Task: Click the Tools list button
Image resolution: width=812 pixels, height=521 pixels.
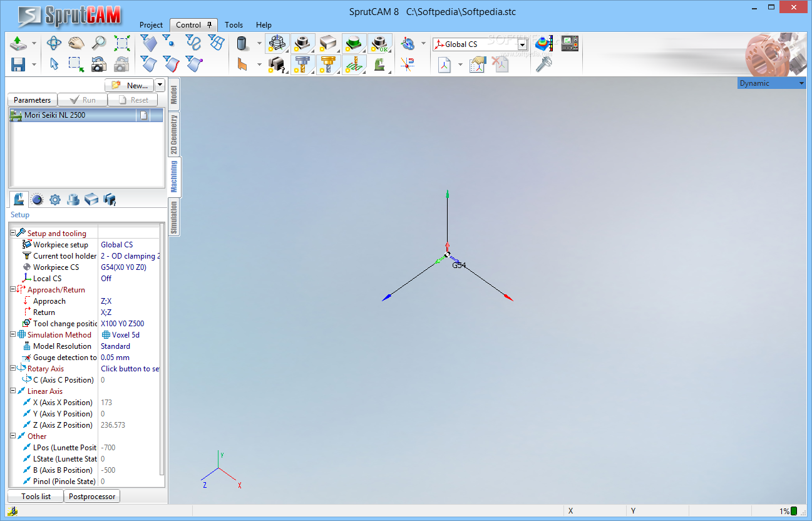Action: [36, 496]
